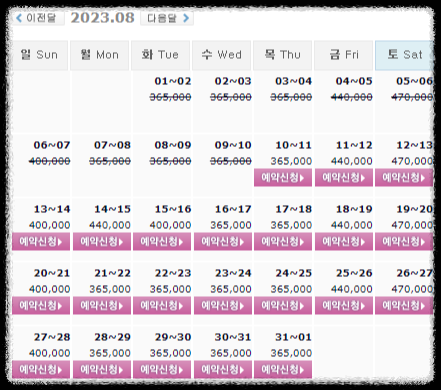Select the Sun column header
Screen dimensions: 441x390
(x=40, y=55)
